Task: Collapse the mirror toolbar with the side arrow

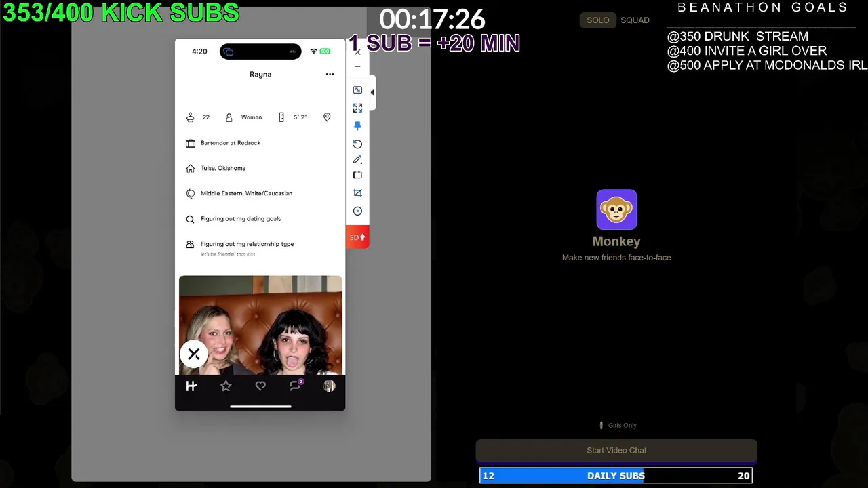Action: [x=372, y=93]
